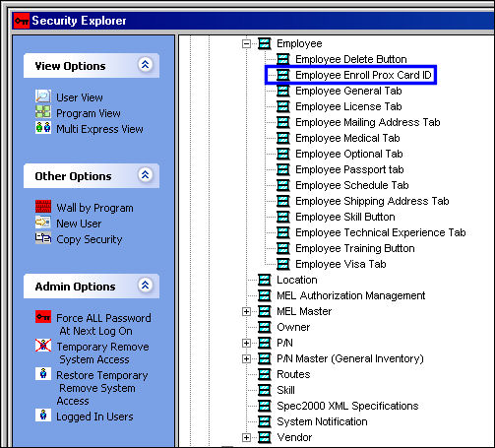Click the Admin Options panel header

pos(92,287)
